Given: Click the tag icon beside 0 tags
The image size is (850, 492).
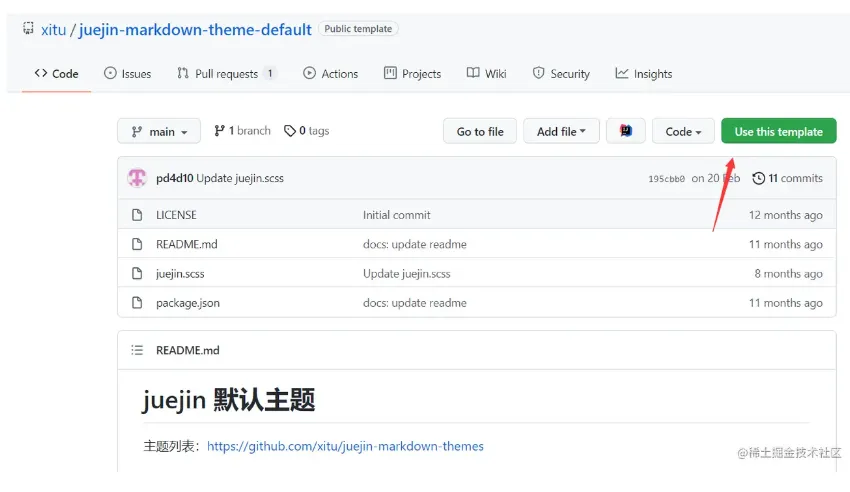Looking at the screenshot, I should 290,131.
